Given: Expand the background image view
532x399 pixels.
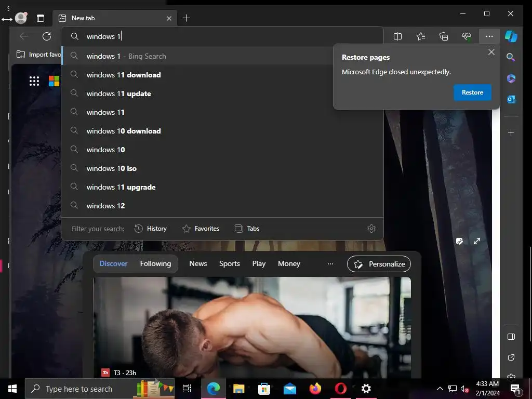Looking at the screenshot, I should [477, 241].
